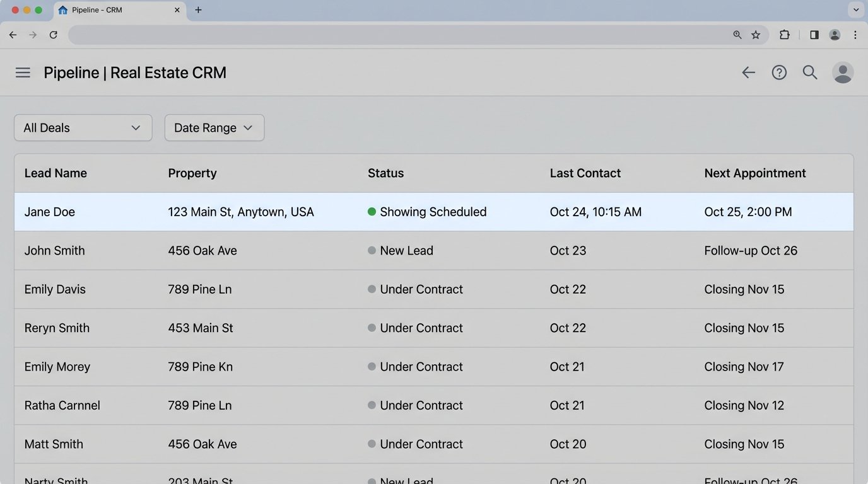Click the back arrow in the CRM header

[x=748, y=72]
